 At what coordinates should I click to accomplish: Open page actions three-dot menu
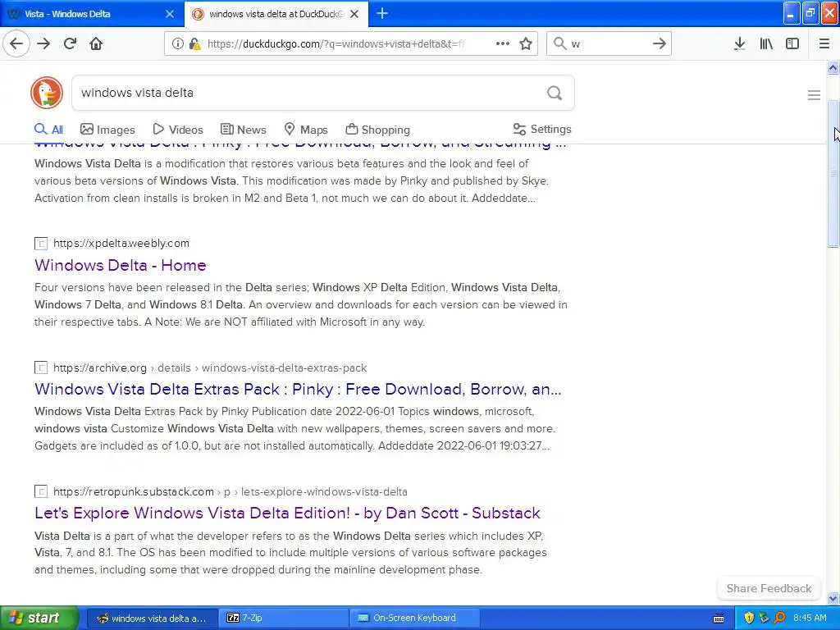[x=503, y=43]
